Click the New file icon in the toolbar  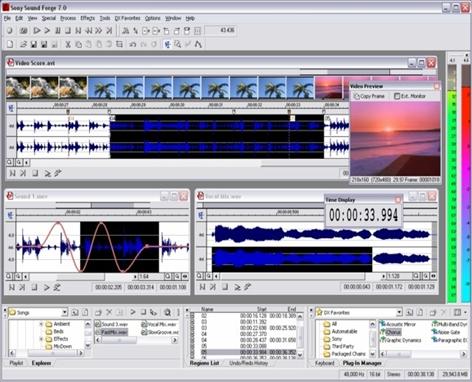coord(10,44)
